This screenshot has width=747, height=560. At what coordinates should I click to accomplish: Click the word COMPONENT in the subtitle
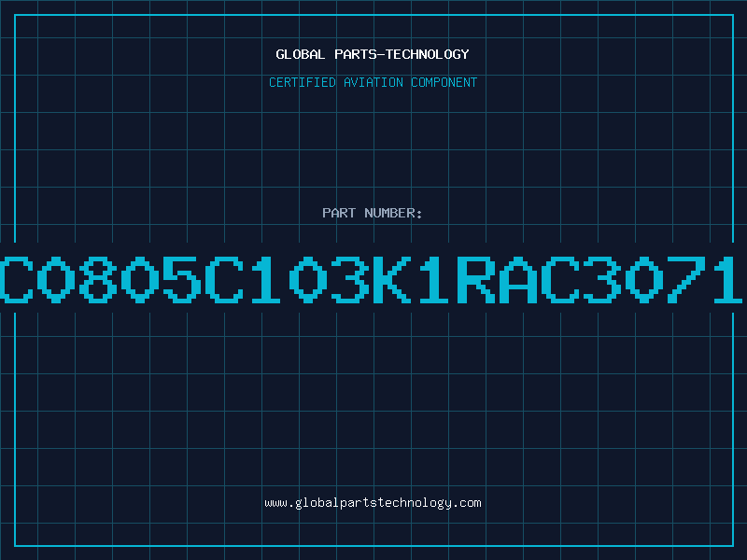(444, 82)
